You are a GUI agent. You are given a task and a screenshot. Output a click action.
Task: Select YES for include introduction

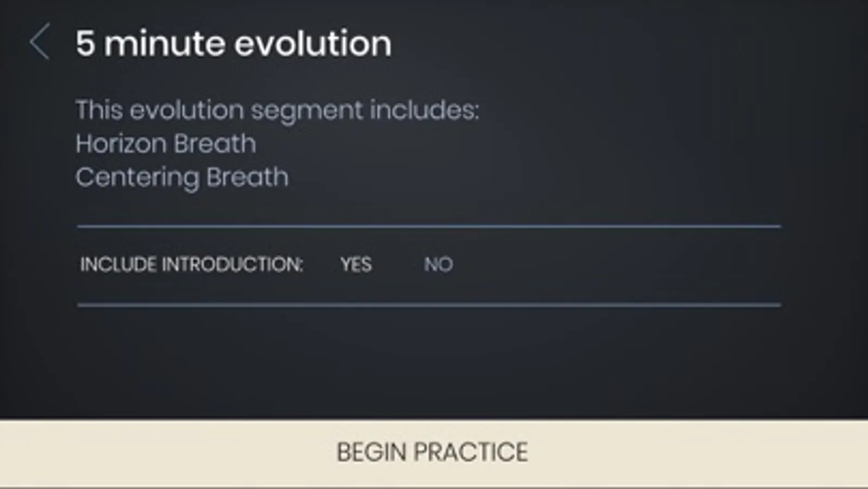(356, 265)
